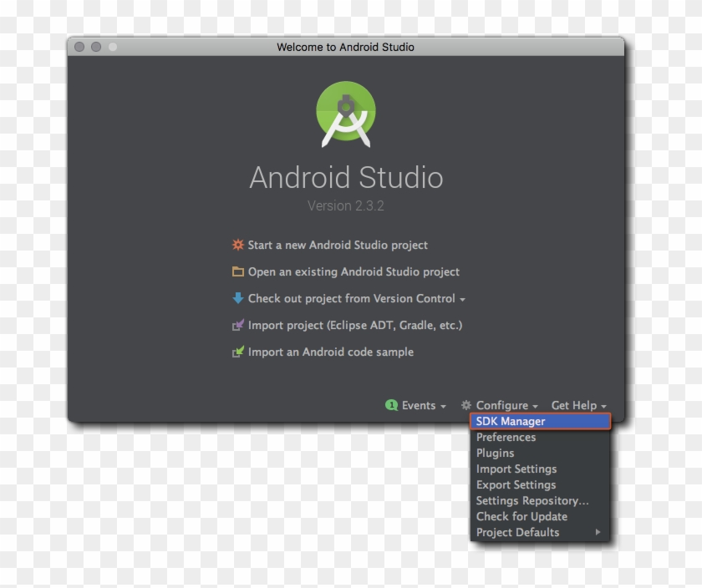Image resolution: width=702 pixels, height=588 pixels.
Task: Expand the Events dropdown arrow
Action: pos(442,407)
